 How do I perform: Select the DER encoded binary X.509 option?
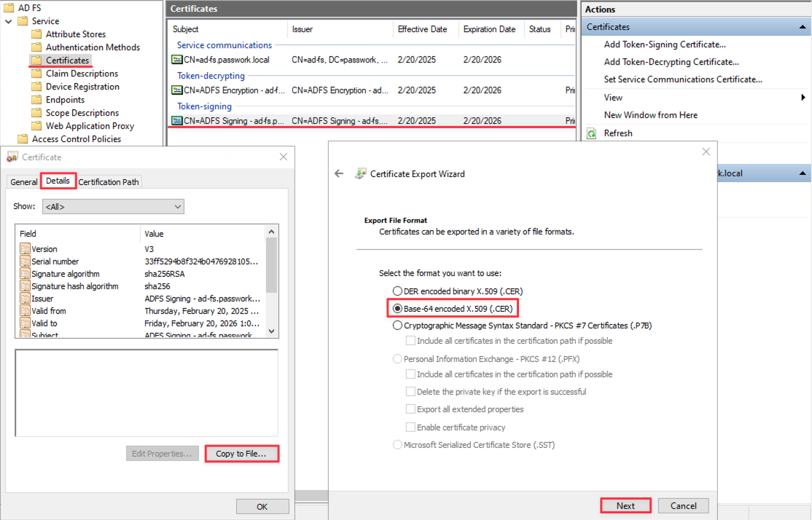pyautogui.click(x=397, y=291)
